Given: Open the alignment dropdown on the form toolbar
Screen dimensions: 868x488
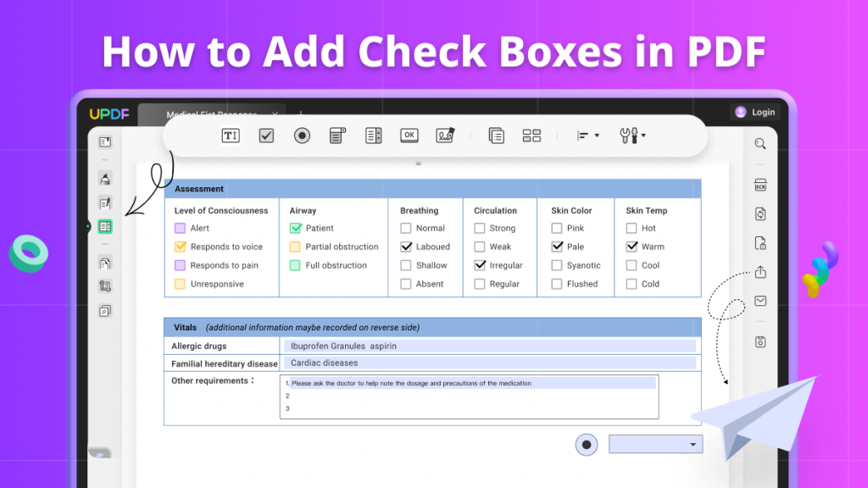Looking at the screenshot, I should click(x=587, y=136).
